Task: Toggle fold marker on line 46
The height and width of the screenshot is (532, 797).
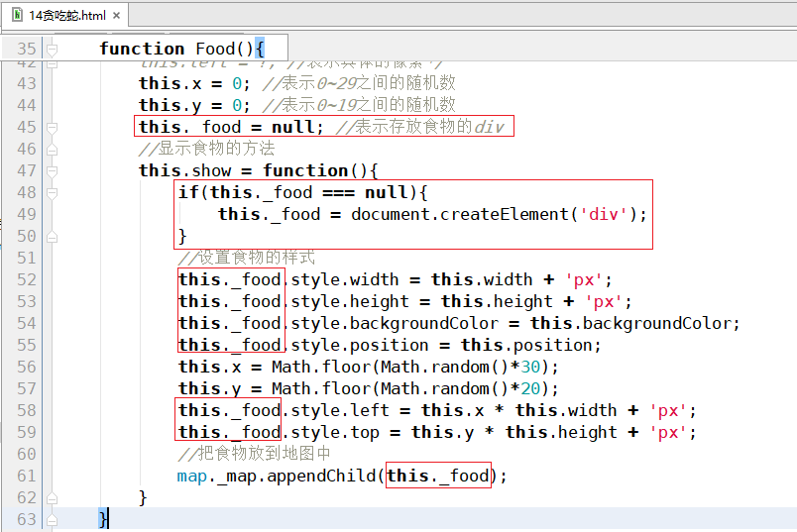Action: [x=50, y=149]
